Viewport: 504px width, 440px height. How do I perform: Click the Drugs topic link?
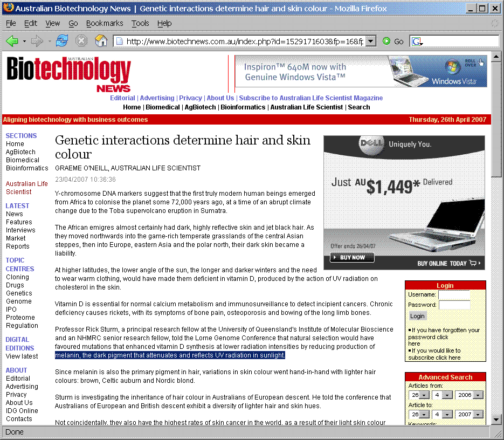pyautogui.click(x=15, y=285)
